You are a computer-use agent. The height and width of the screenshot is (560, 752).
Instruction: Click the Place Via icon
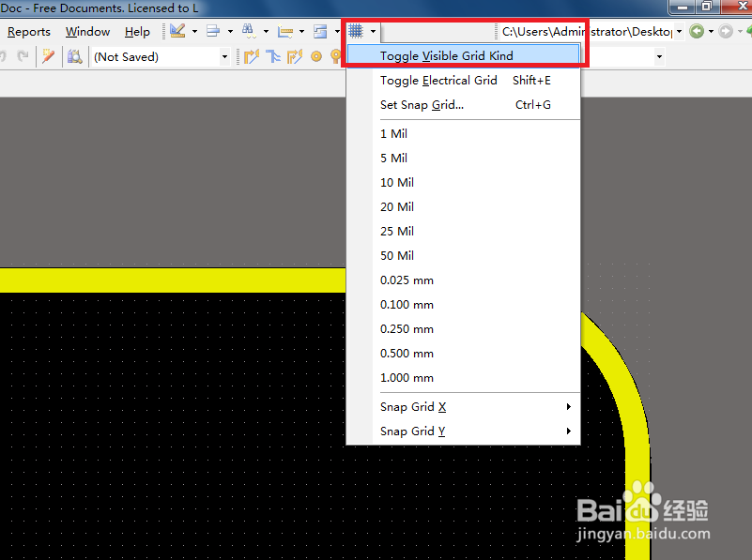336,56
